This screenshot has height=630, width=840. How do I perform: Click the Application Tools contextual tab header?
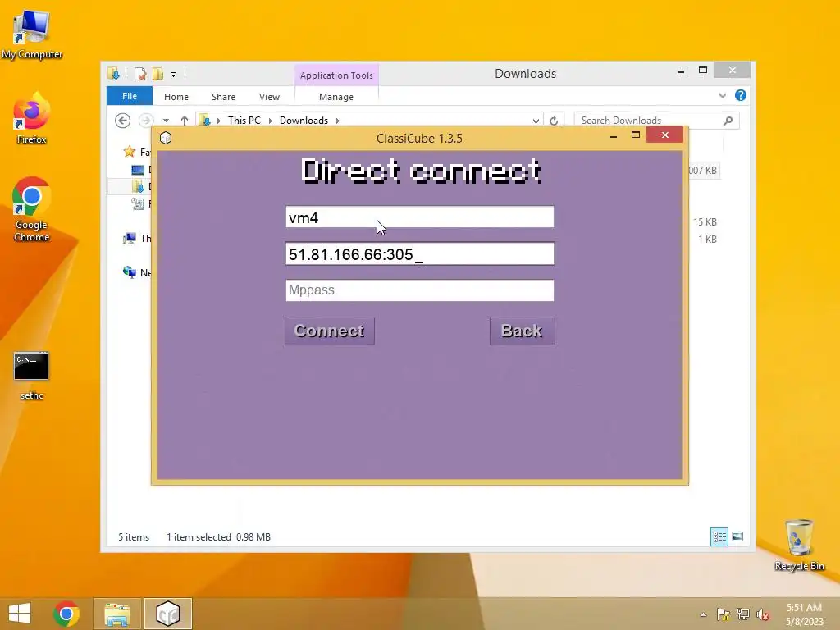click(x=336, y=75)
